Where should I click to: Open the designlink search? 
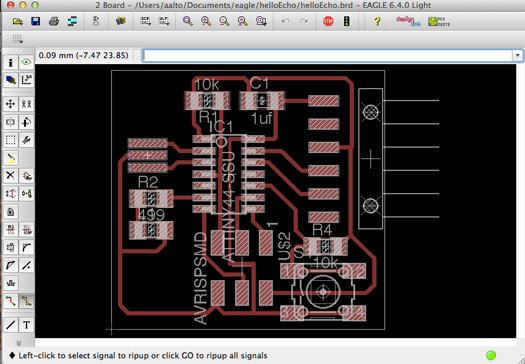coord(407,22)
